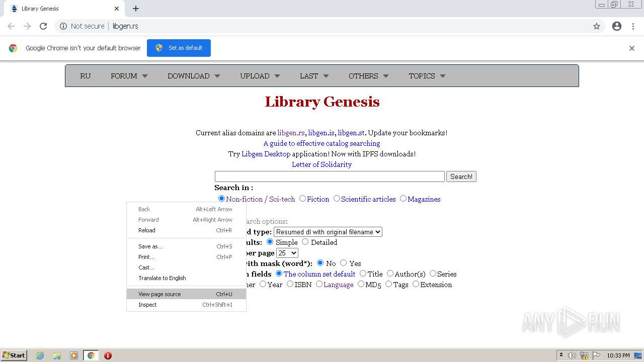Click the search text input field
Viewport: 644px width, 362px height.
point(330,176)
